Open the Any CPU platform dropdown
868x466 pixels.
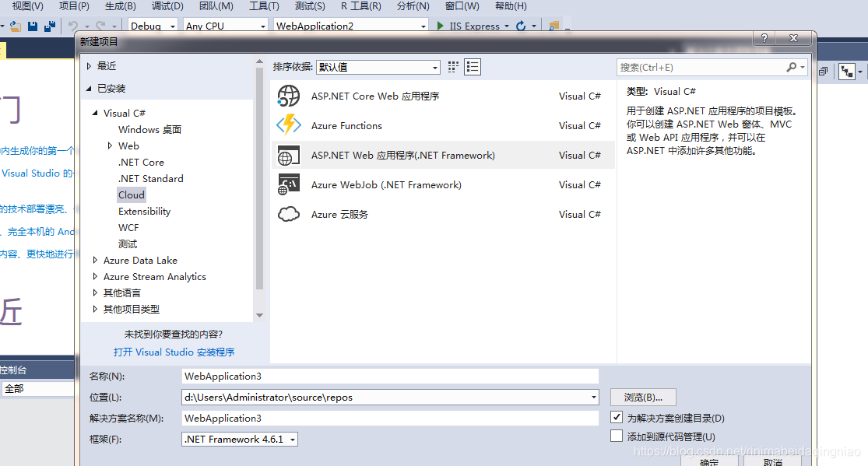(x=225, y=26)
